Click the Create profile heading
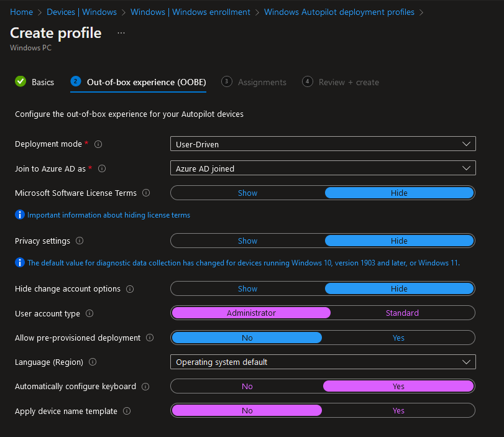The height and width of the screenshot is (437, 504). pos(55,33)
